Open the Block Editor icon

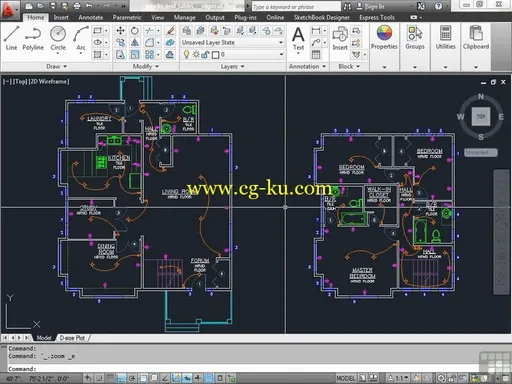point(356,43)
